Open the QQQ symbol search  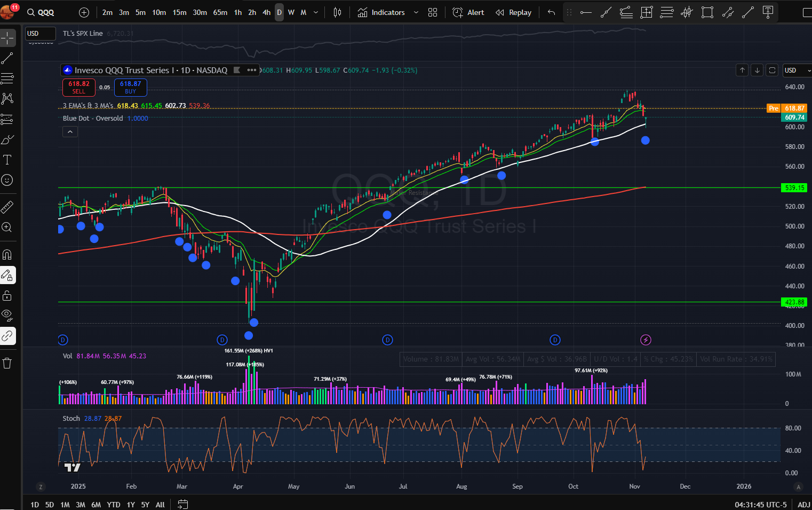point(41,12)
